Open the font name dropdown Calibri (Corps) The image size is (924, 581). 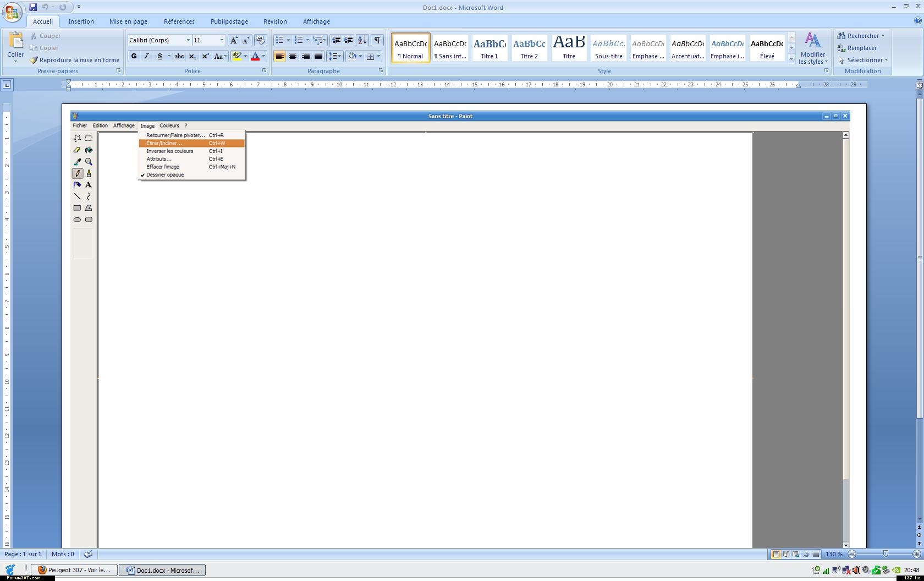[188, 40]
